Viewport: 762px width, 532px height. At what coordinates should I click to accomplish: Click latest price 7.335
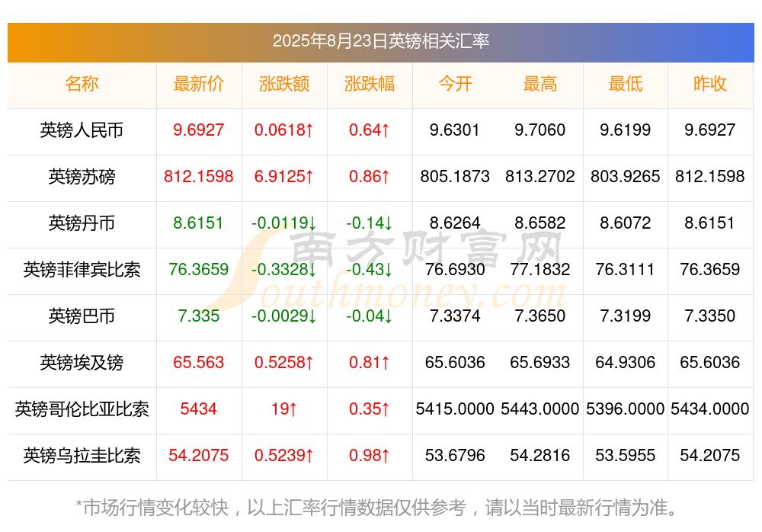[x=199, y=316]
